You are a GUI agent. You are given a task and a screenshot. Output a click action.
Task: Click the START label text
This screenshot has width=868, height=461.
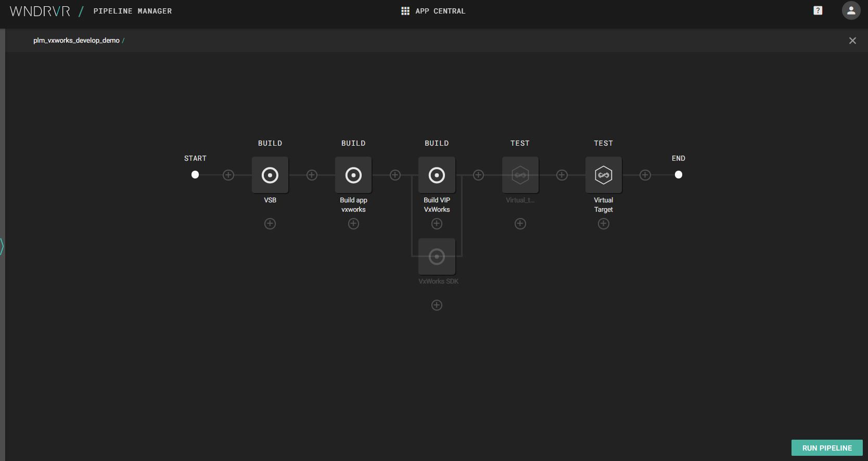[x=195, y=158]
